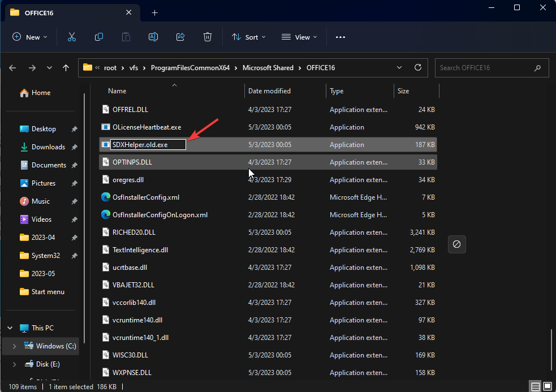The width and height of the screenshot is (556, 392).
Task: Unpin Desktop using its pin icon
Action: pyautogui.click(x=75, y=129)
